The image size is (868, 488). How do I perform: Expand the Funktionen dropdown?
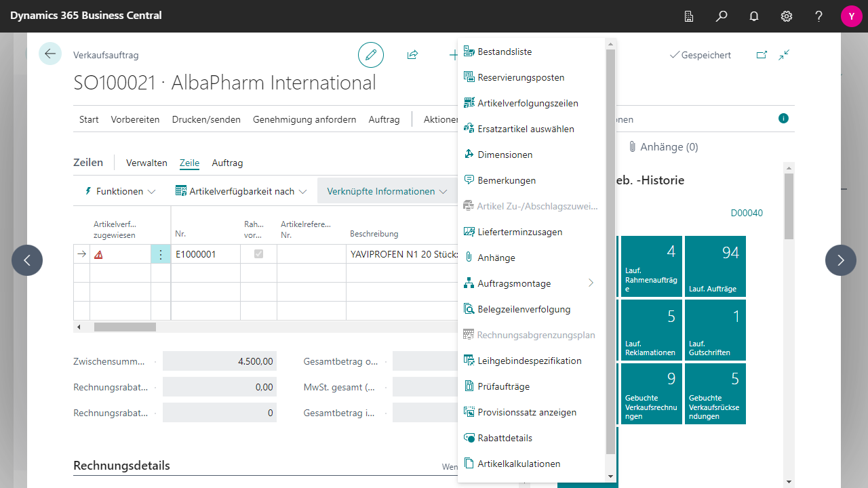(119, 191)
